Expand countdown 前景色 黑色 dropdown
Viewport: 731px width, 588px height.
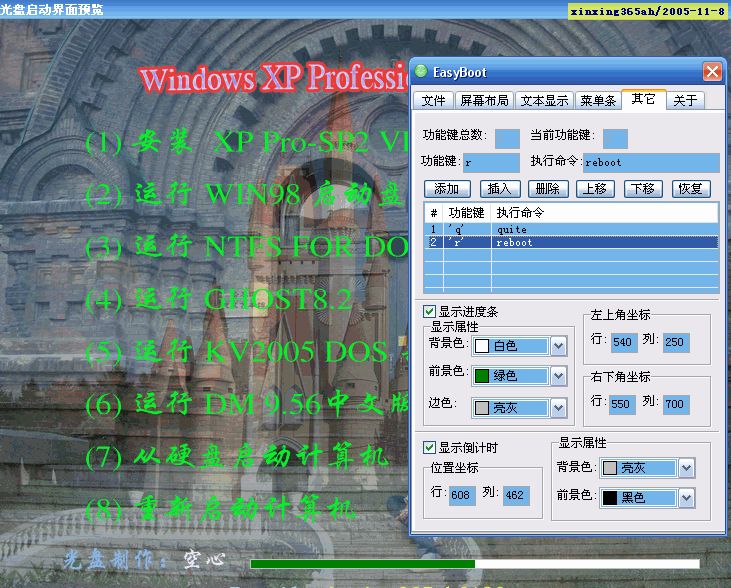tap(686, 498)
